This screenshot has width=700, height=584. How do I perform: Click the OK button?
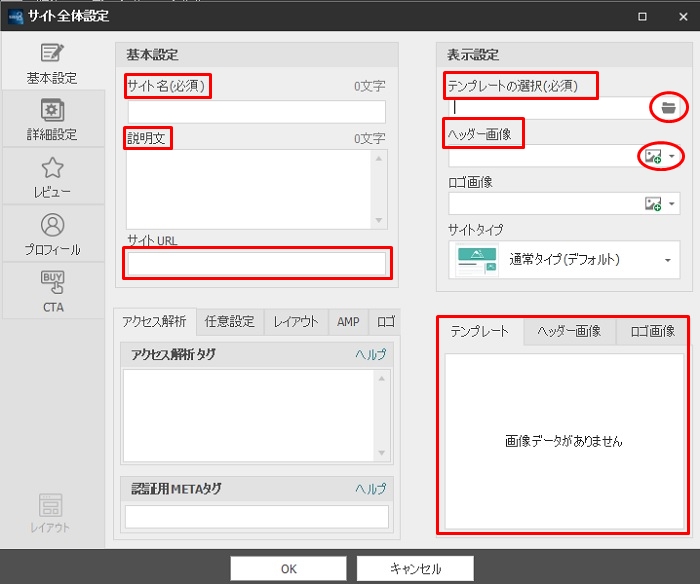click(288, 568)
